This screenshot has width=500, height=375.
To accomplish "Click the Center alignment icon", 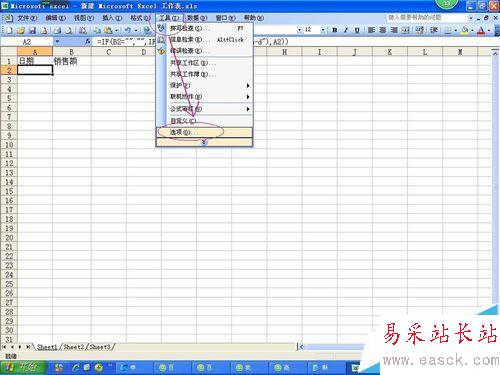I will click(x=383, y=30).
